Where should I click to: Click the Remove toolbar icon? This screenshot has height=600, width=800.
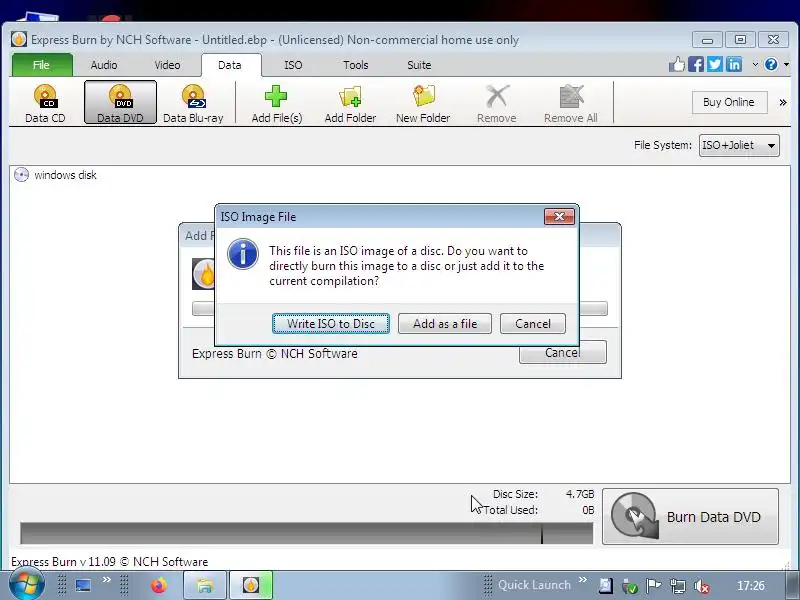click(496, 96)
